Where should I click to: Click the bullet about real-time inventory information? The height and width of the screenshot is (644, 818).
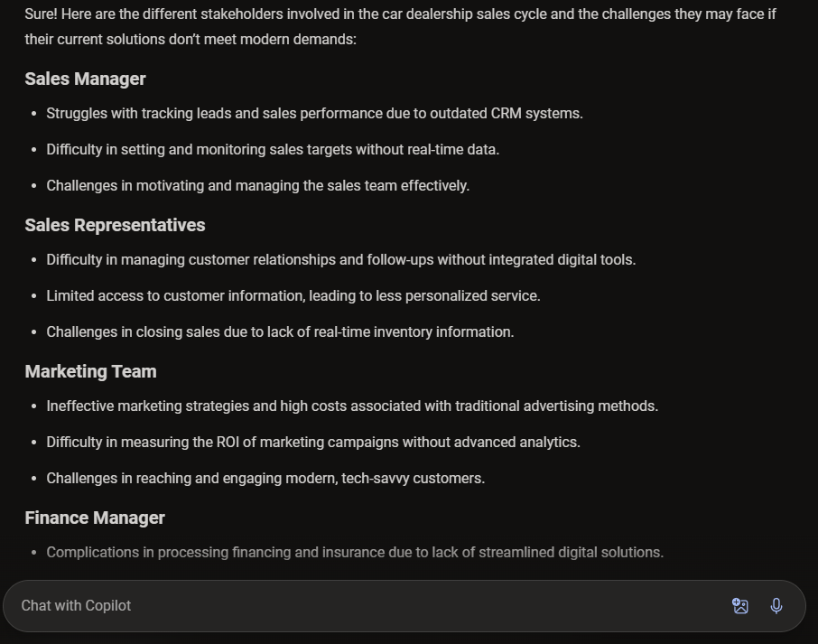click(280, 331)
